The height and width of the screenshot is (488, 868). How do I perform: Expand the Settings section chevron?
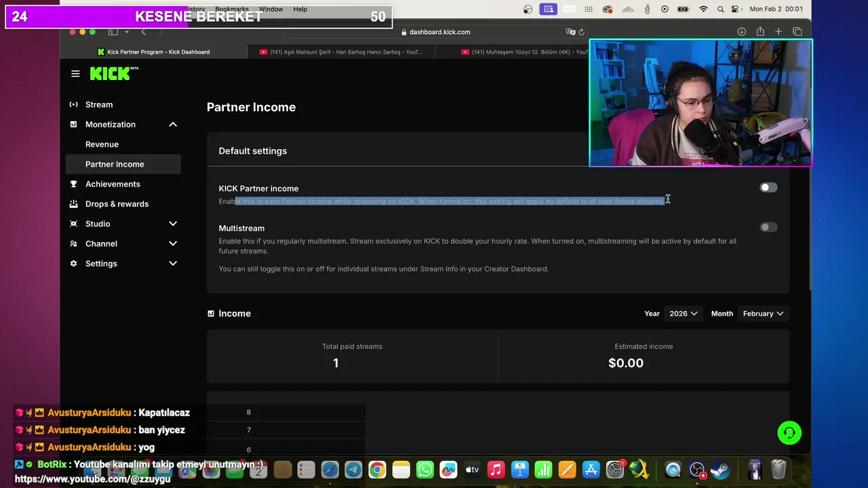pos(173,264)
